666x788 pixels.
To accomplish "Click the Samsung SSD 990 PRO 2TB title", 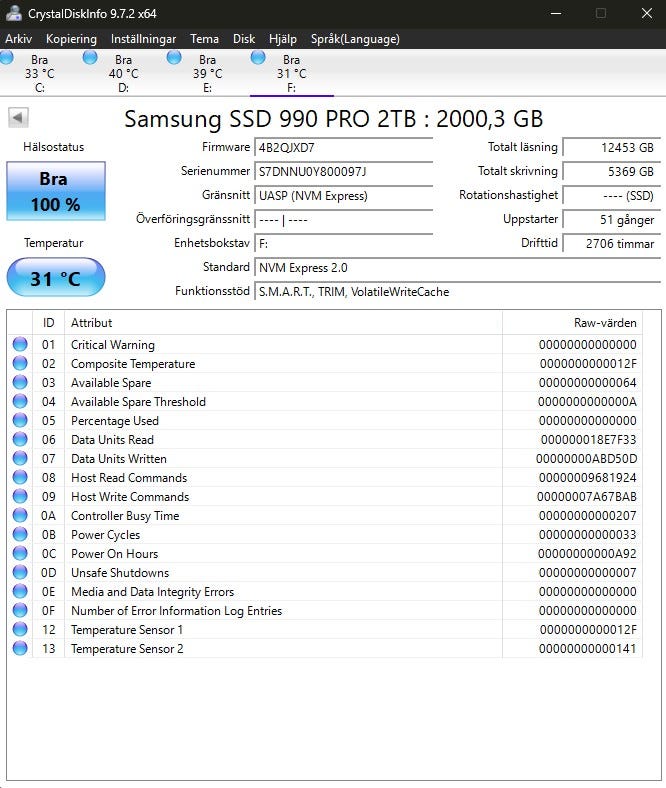I will [x=334, y=119].
